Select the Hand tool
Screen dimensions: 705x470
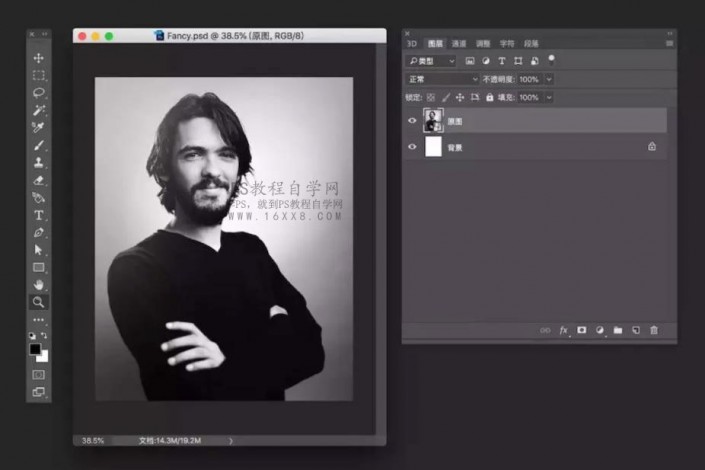[39, 285]
